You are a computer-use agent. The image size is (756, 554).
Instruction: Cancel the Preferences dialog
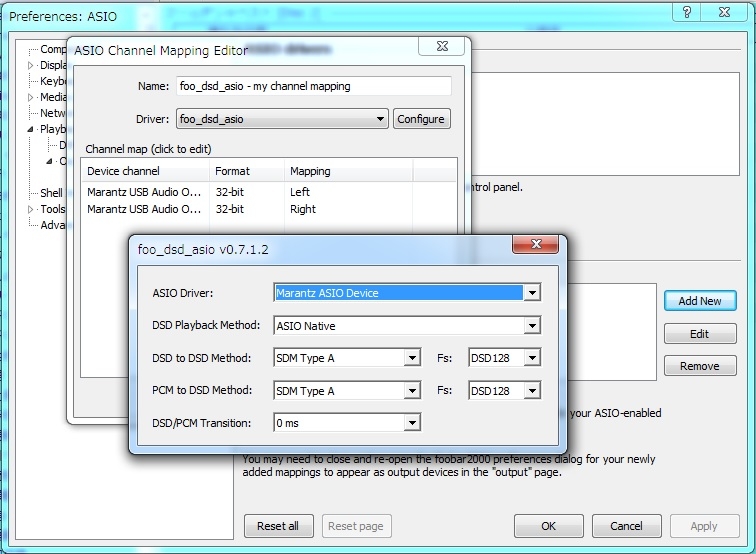(x=626, y=526)
